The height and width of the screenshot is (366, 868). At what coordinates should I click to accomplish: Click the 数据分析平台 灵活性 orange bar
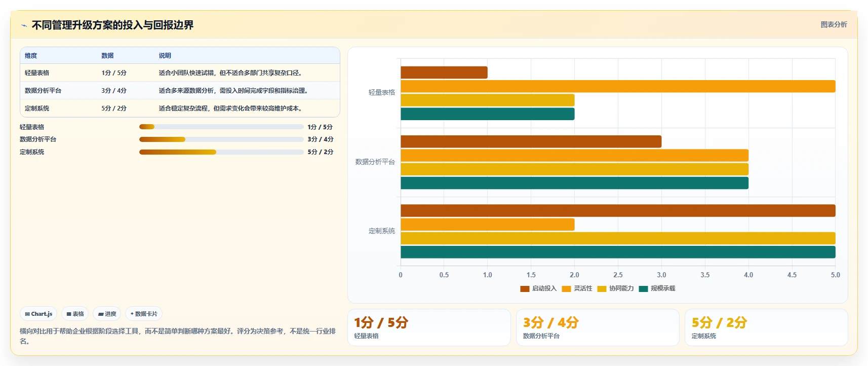point(575,155)
